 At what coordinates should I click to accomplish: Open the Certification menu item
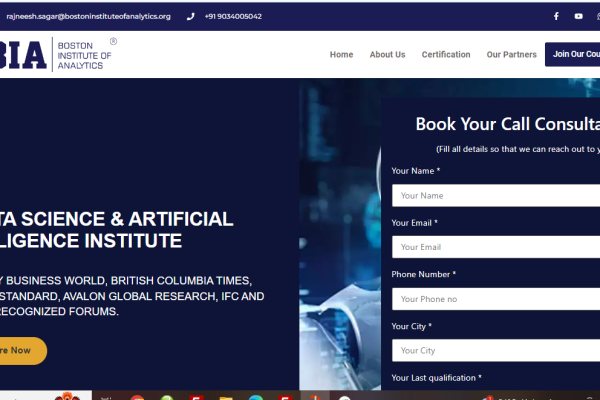click(x=446, y=54)
